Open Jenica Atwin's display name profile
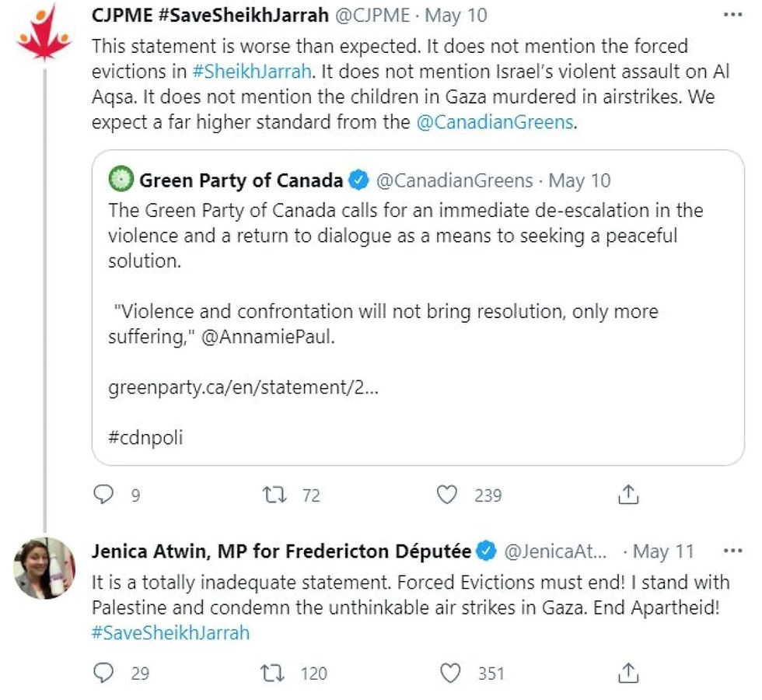The height and width of the screenshot is (700, 762). click(x=281, y=551)
